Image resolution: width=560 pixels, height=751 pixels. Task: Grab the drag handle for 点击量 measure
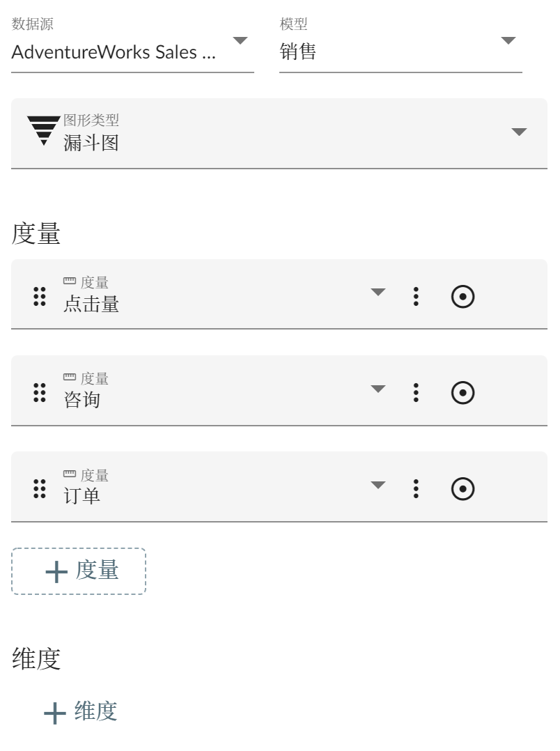(40, 297)
